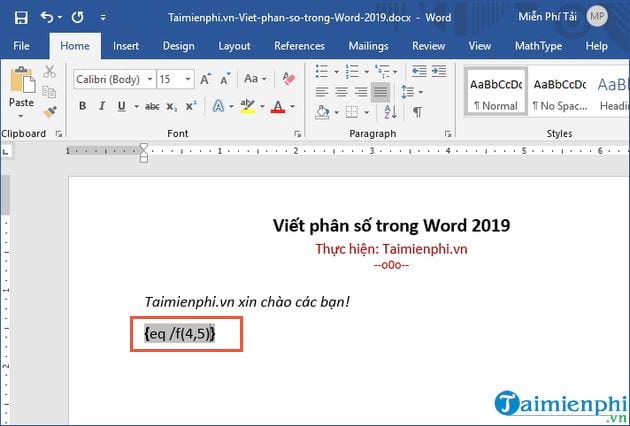Increase font size with the large A

(x=205, y=79)
